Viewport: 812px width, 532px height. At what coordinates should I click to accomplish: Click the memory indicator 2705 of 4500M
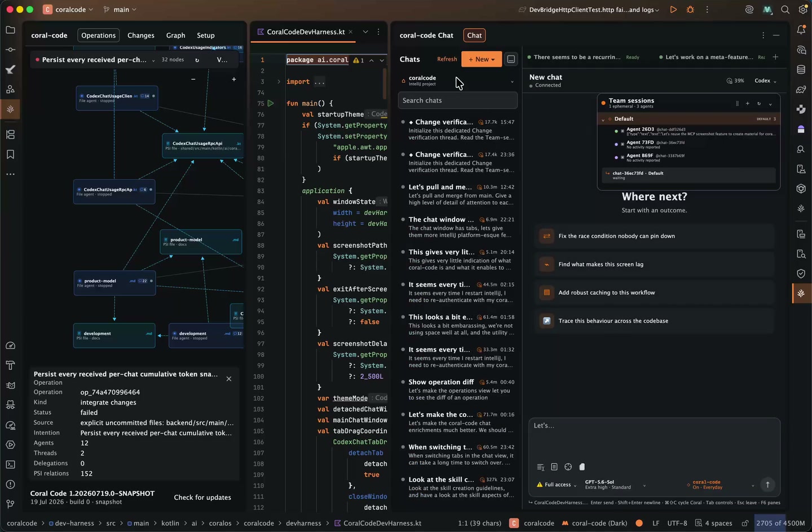[780, 523]
